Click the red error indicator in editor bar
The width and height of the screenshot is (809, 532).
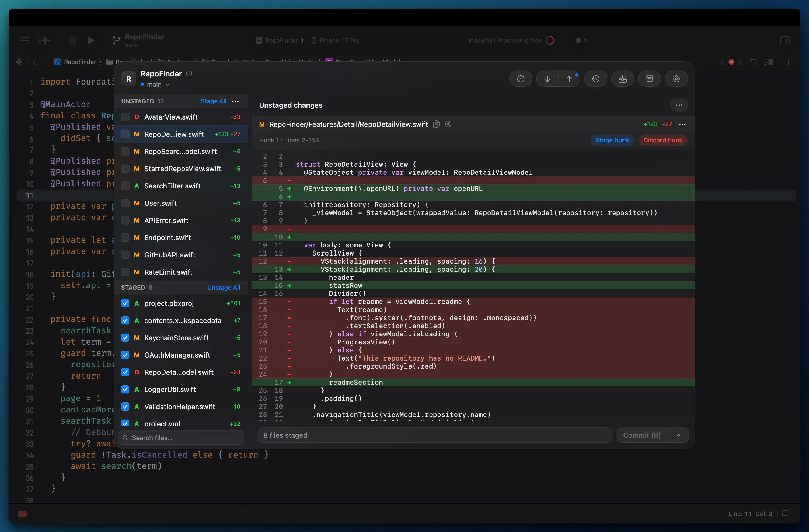731,62
